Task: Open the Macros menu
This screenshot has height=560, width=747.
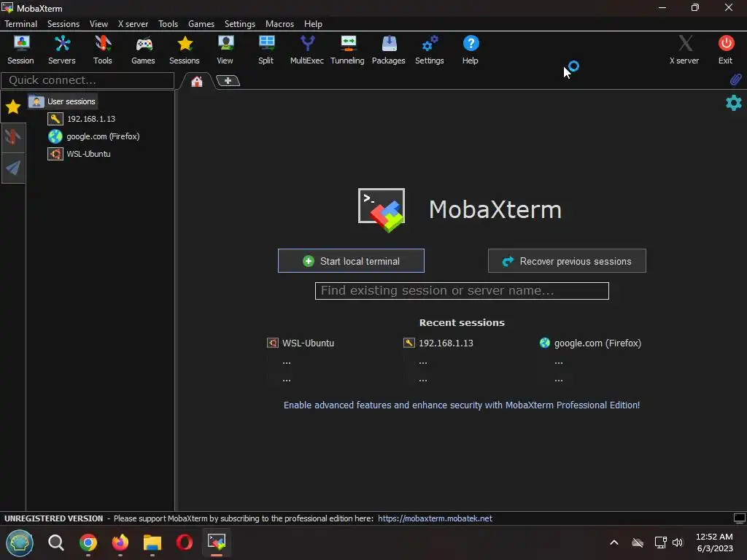Action: pyautogui.click(x=279, y=24)
